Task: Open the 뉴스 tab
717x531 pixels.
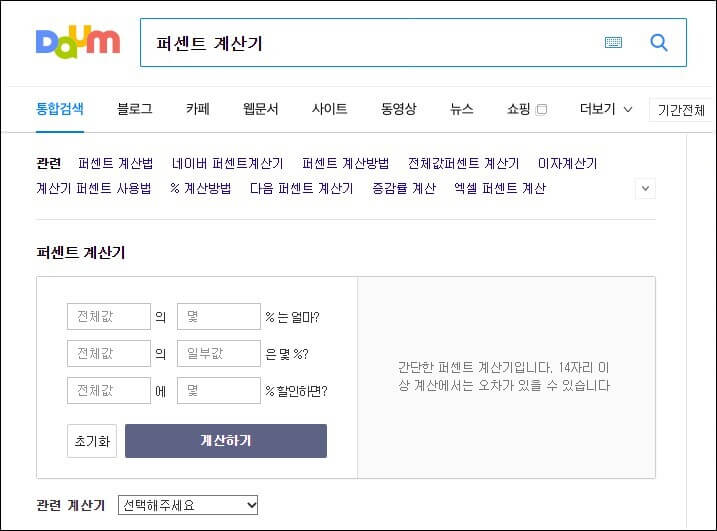Action: click(462, 109)
